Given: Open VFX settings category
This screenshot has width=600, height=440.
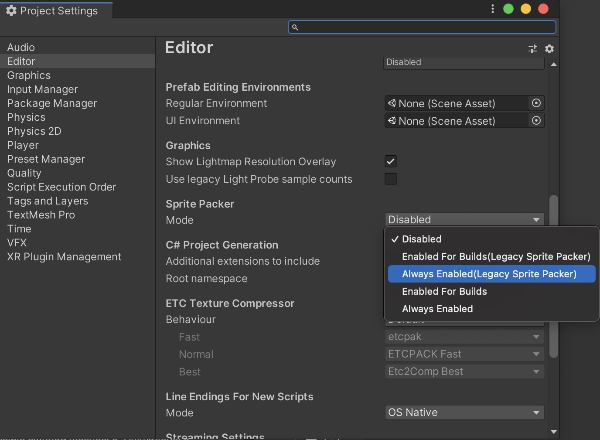Looking at the screenshot, I should pos(77,243).
